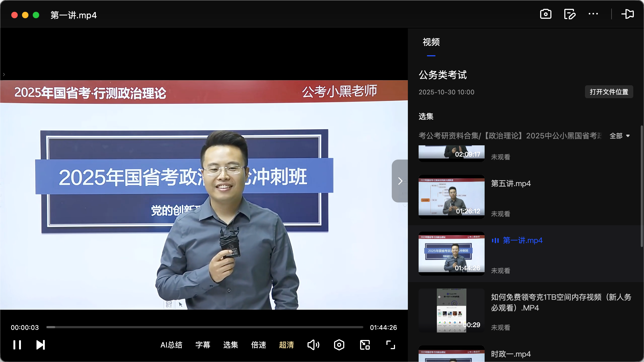Image resolution: width=644 pixels, height=362 pixels.
Task: Enter fullscreen mode
Action: pyautogui.click(x=390, y=345)
